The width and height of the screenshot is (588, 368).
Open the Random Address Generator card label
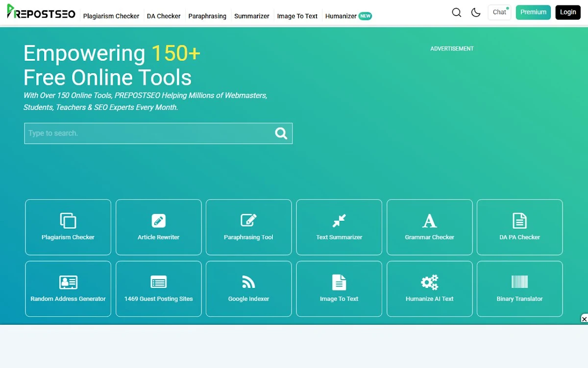point(68,299)
